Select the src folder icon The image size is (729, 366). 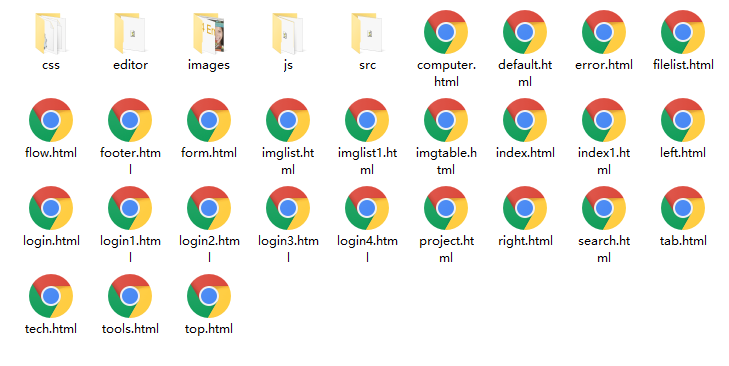pyautogui.click(x=367, y=33)
